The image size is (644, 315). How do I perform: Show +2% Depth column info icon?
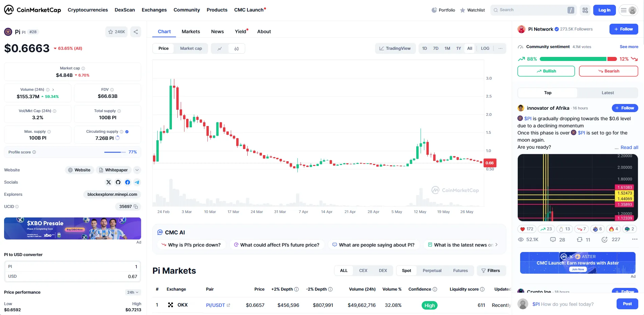tap(296, 289)
